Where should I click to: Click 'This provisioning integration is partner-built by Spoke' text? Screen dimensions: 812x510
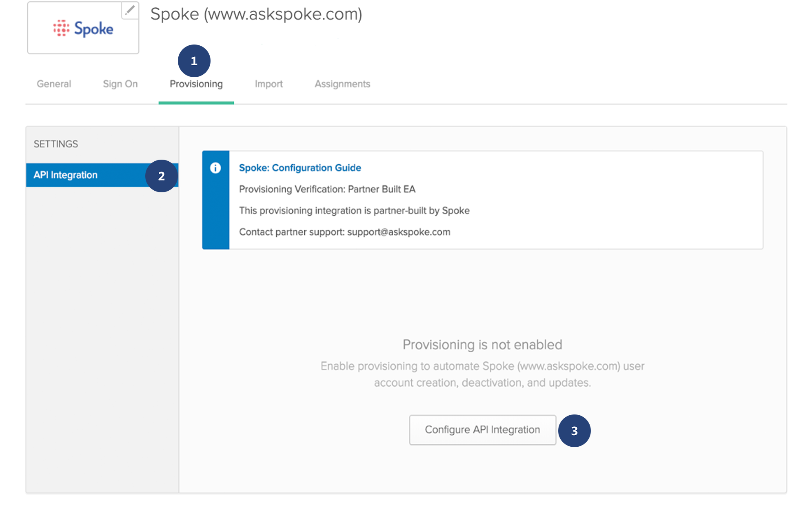354,211
